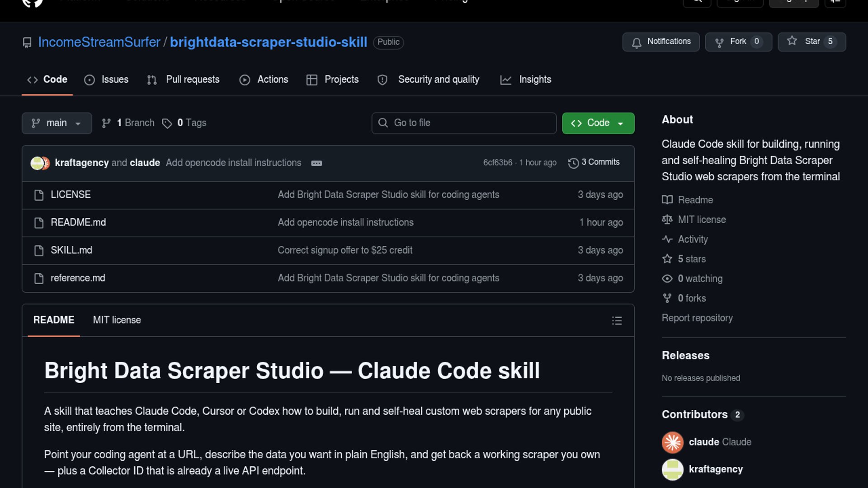The height and width of the screenshot is (488, 868).
Task: Click the SKILL.md file icon
Action: point(39,250)
